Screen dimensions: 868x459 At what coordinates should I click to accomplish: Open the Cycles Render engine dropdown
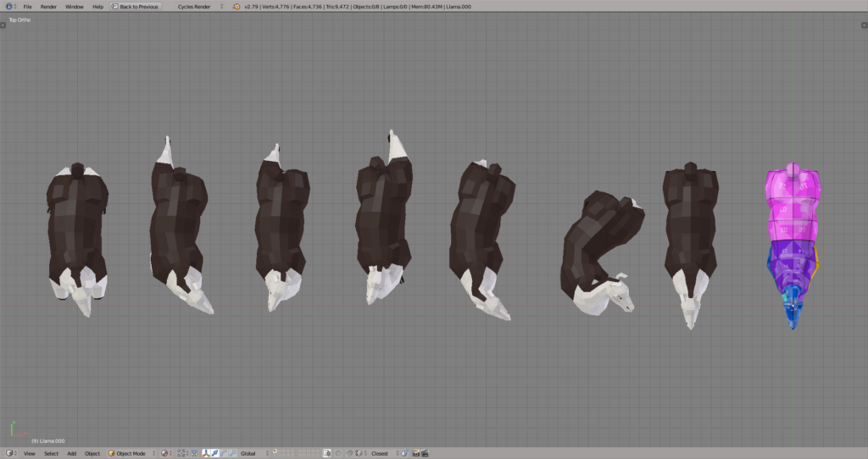pyautogui.click(x=199, y=7)
